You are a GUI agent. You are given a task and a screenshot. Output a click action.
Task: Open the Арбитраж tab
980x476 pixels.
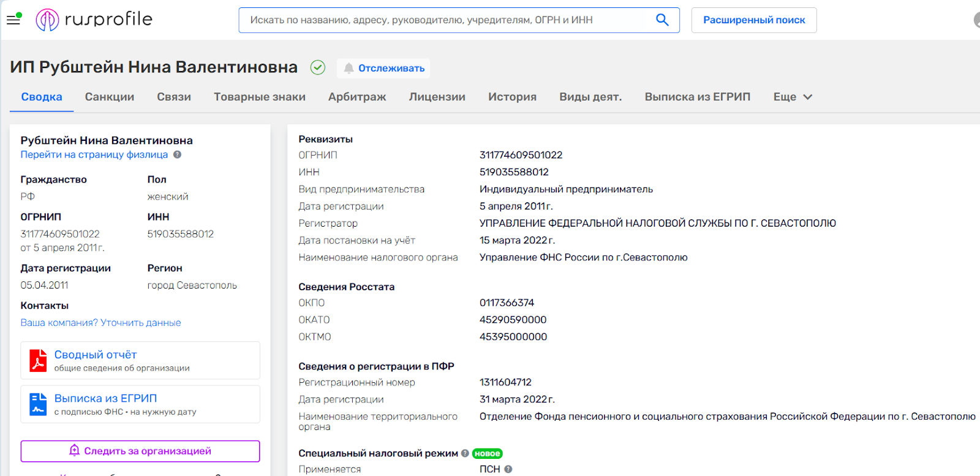point(357,97)
